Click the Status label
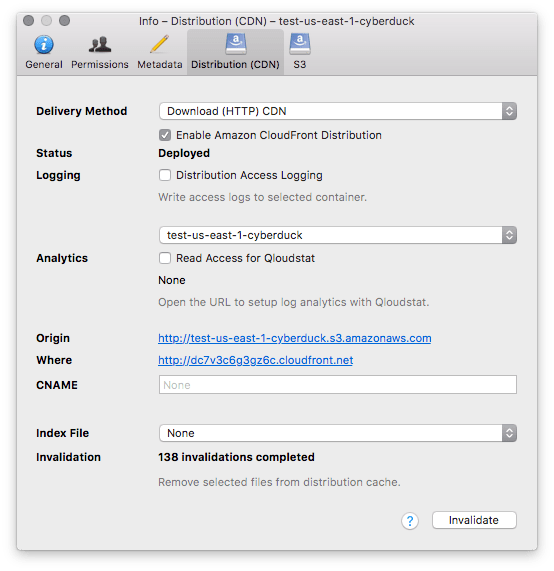This screenshot has width=554, height=571. tap(54, 153)
